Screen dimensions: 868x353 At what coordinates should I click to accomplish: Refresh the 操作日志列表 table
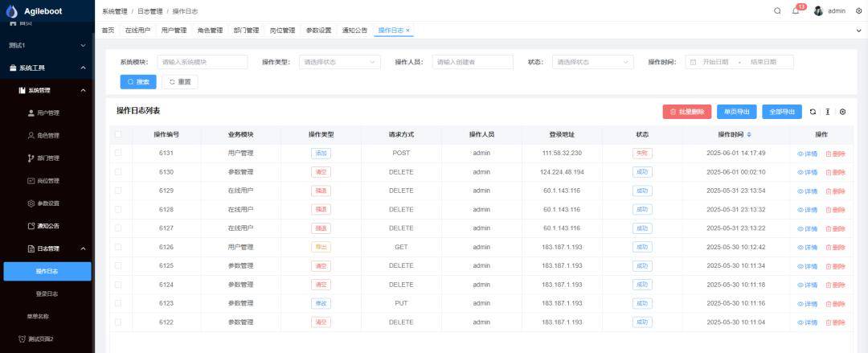(x=813, y=112)
